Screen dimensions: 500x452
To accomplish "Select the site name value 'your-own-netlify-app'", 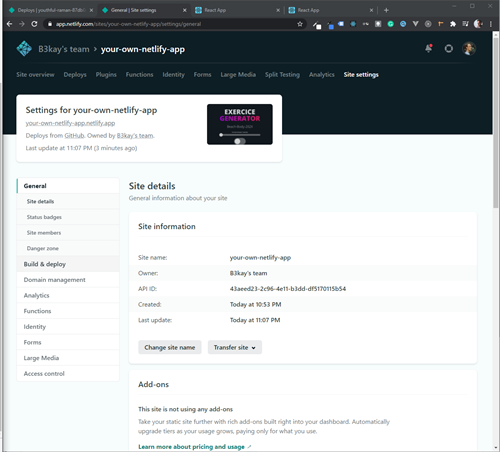I will click(x=260, y=258).
